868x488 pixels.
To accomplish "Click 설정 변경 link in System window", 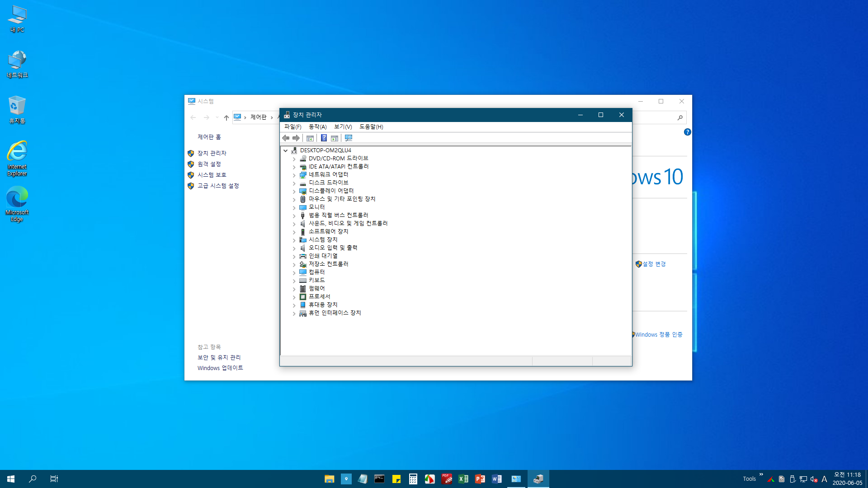I will pos(654,264).
